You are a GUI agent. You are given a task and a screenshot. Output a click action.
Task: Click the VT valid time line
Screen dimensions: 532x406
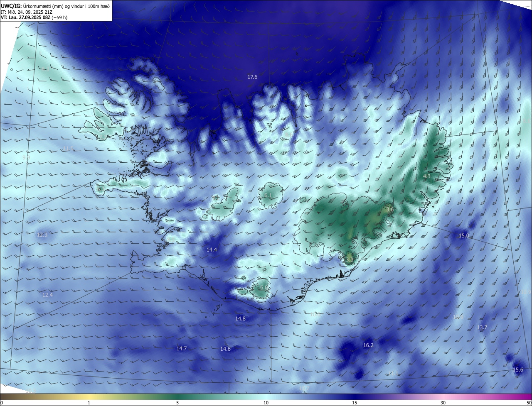tap(34, 17)
